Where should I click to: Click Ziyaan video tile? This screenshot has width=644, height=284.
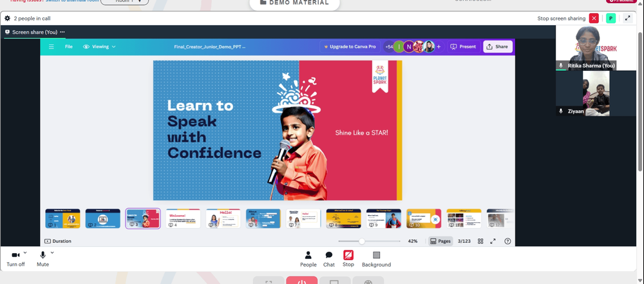596,93
